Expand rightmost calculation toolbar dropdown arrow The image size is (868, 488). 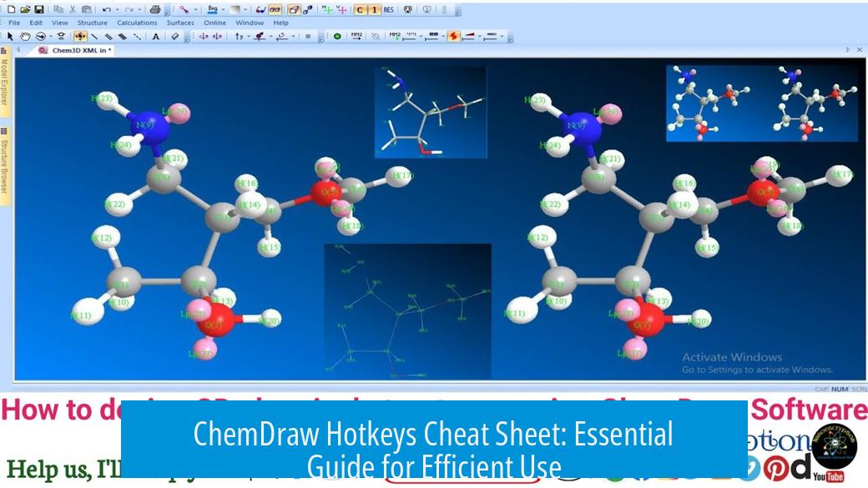point(502,36)
